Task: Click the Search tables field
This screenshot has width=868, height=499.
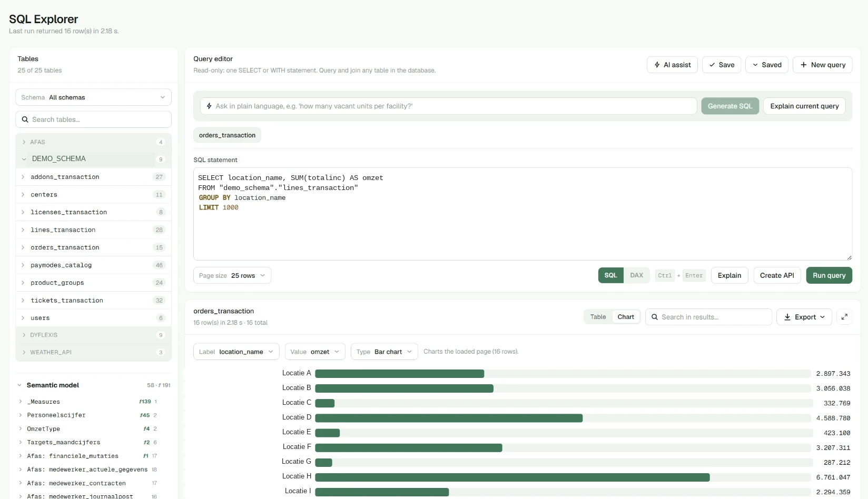Action: [93, 119]
